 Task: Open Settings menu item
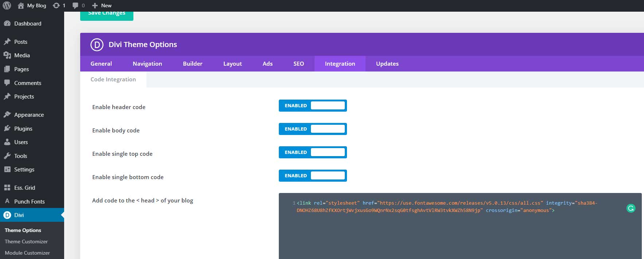32,169
